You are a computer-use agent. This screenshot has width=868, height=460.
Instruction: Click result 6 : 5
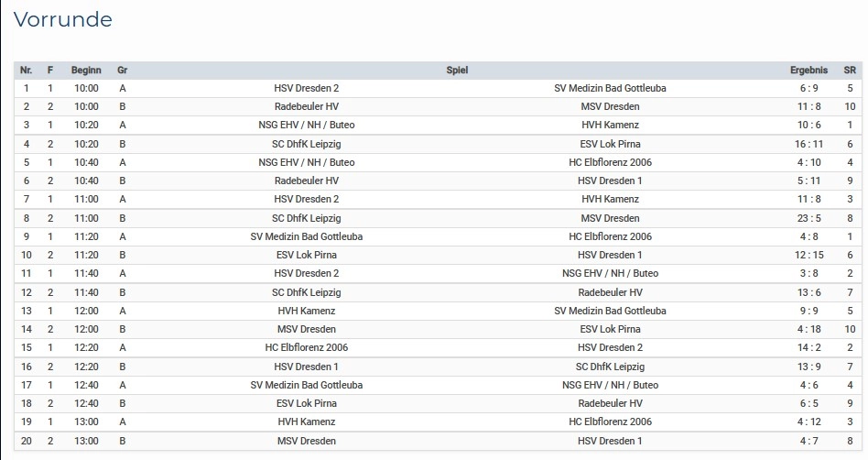click(x=808, y=403)
